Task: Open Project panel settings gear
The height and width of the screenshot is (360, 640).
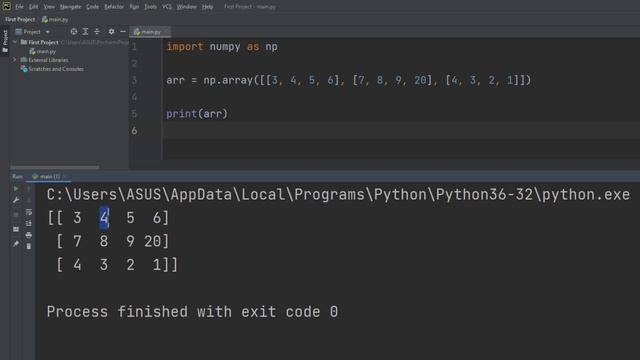Action: [111, 31]
